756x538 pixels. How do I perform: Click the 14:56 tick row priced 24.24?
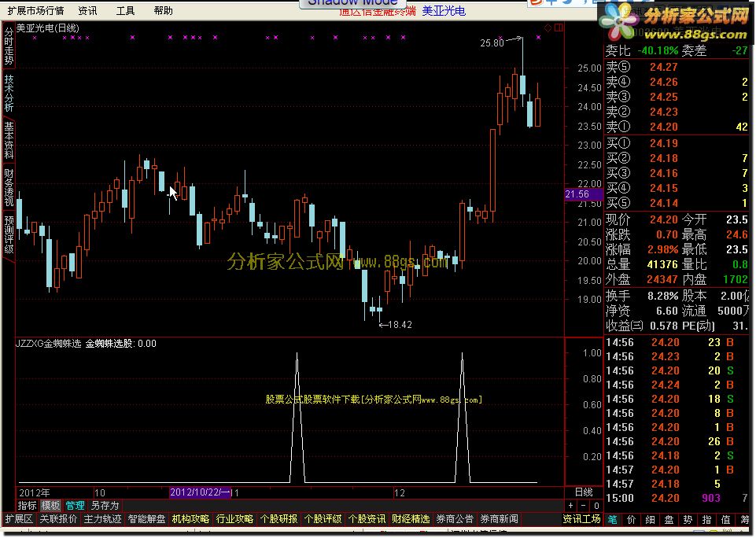click(x=677, y=385)
